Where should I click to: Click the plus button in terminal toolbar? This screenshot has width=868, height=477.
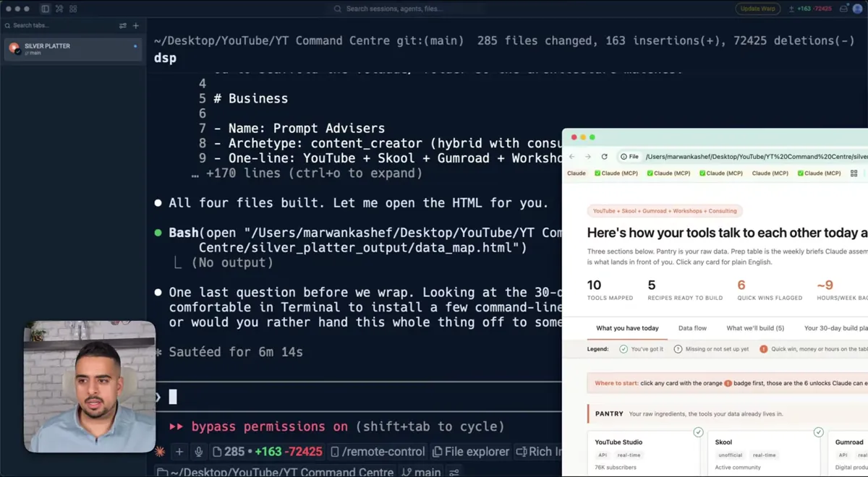point(179,452)
